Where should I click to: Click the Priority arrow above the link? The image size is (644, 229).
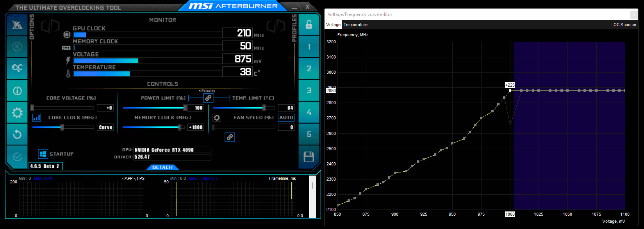coord(207,91)
